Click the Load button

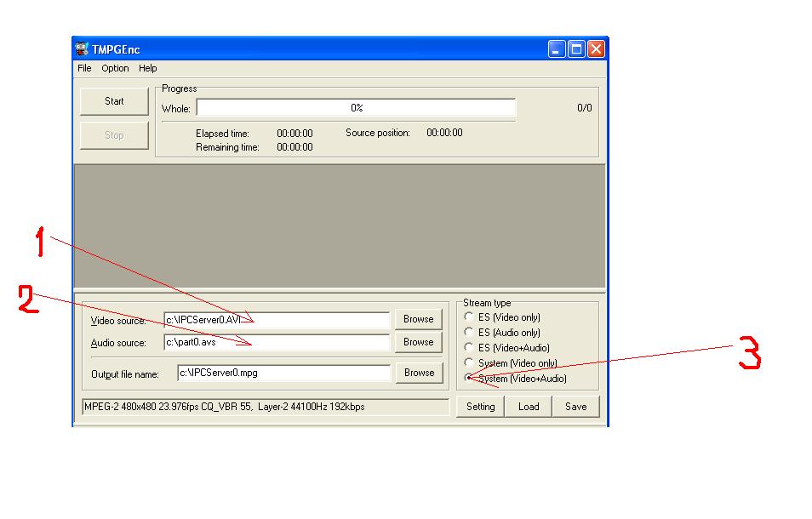pyautogui.click(x=529, y=407)
